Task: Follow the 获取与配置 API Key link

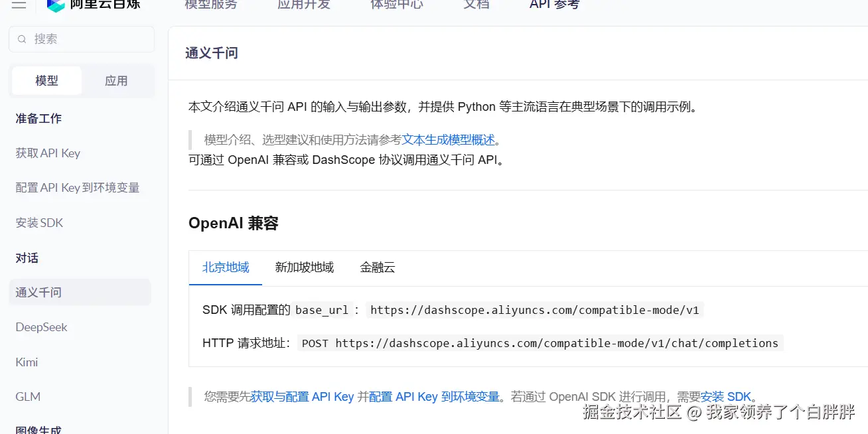Action: (x=302, y=397)
